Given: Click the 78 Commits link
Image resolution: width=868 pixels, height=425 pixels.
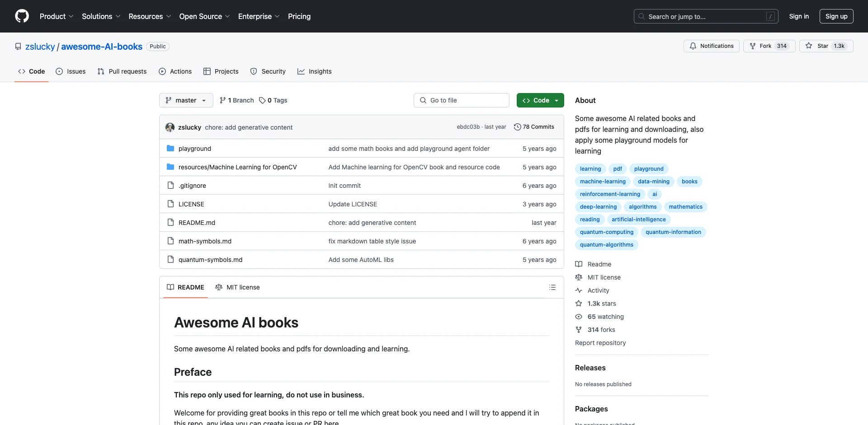Looking at the screenshot, I should (534, 127).
